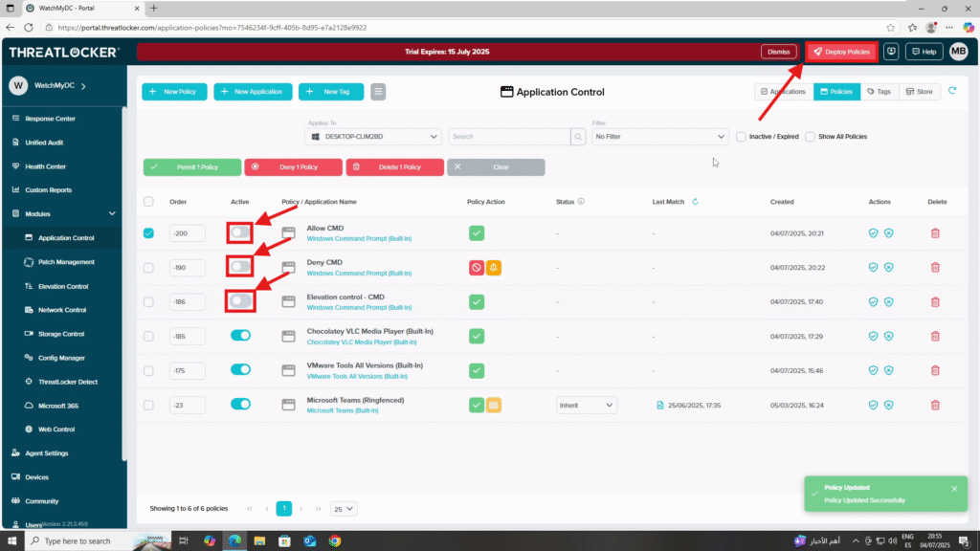Click the search magnifier button
The image size is (980, 551).
point(578,136)
